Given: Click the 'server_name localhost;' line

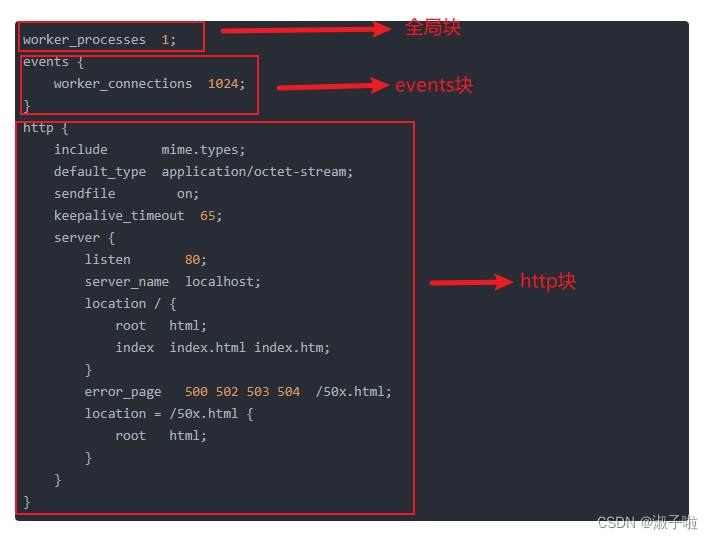Looking at the screenshot, I should click(172, 282).
